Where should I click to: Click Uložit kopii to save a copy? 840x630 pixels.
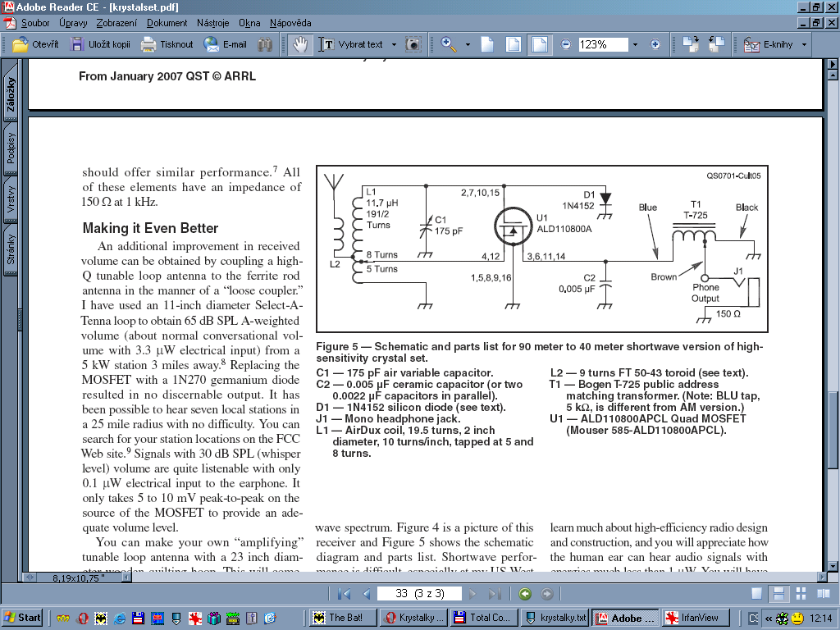point(100,44)
